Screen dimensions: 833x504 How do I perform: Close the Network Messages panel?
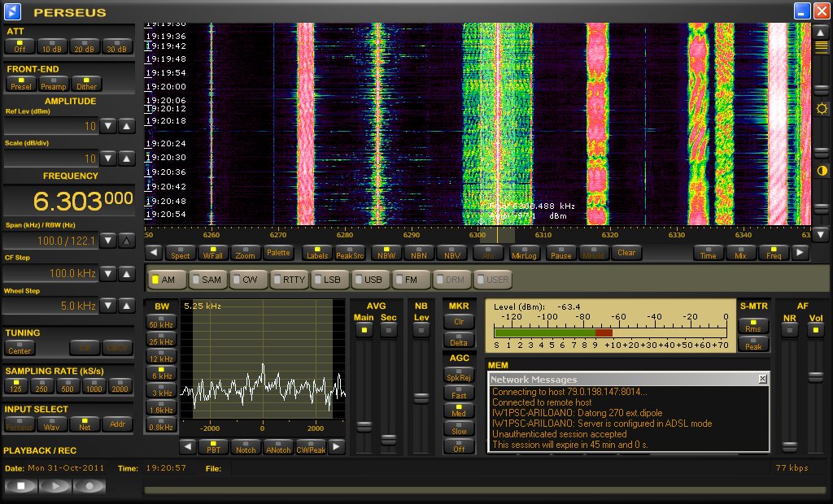762,379
